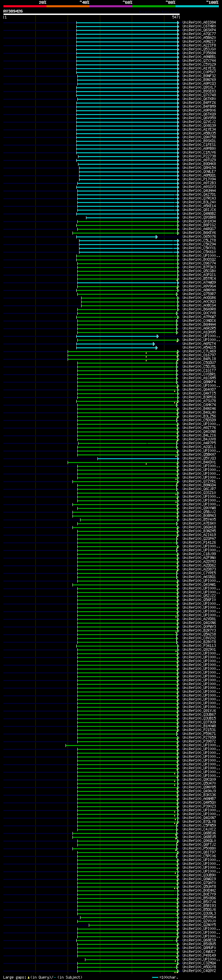Select hit label UniRef100_B4FFZ6
This screenshot has width=222, height=980.
point(199,103)
